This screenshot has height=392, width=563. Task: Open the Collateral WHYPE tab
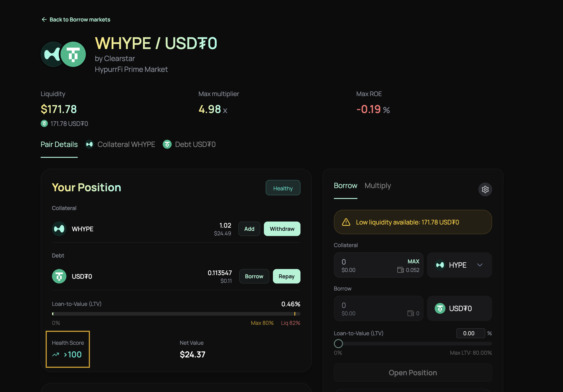[120, 144]
